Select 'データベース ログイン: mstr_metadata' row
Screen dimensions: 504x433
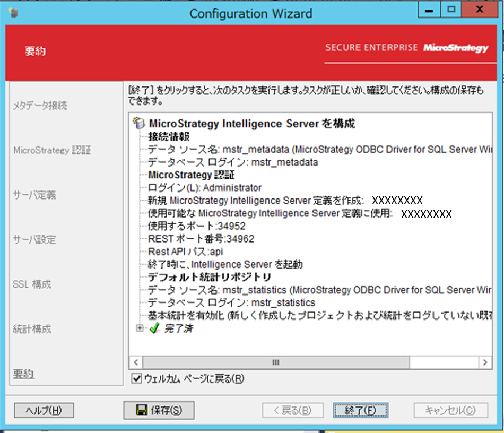click(233, 162)
